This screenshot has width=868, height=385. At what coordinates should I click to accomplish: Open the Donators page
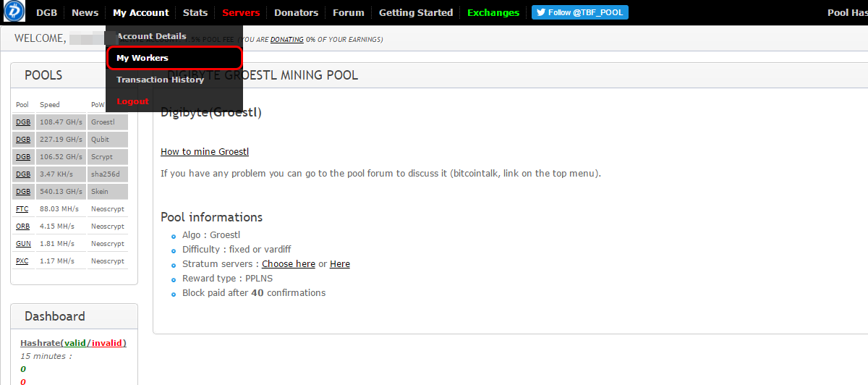coord(297,12)
